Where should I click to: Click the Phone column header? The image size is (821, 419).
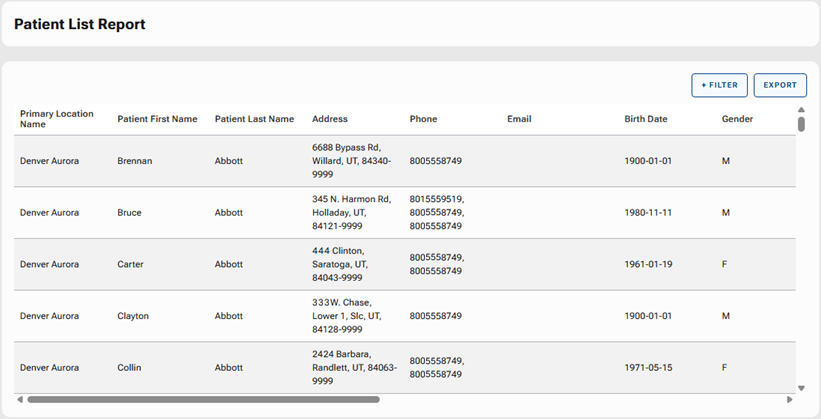point(423,119)
